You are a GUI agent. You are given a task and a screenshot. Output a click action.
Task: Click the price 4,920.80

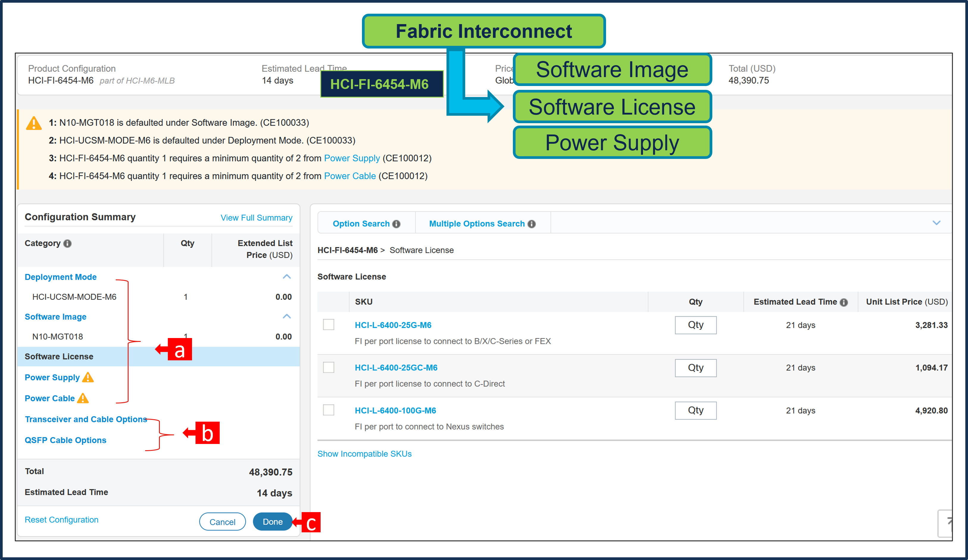(x=931, y=410)
